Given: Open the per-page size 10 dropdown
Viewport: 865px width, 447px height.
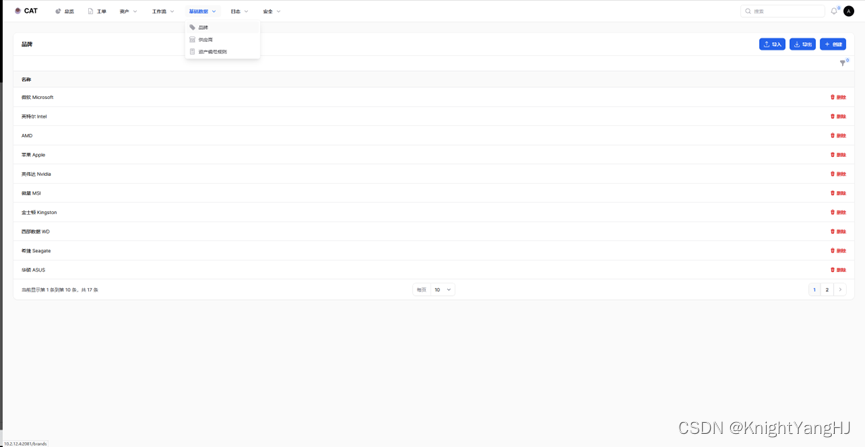Looking at the screenshot, I should coord(443,290).
